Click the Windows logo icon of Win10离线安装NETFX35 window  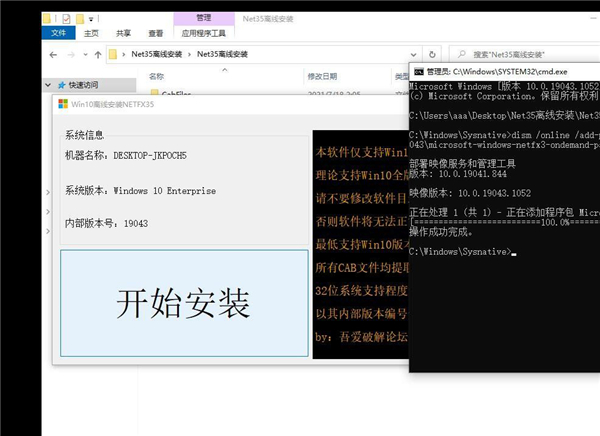[62, 103]
